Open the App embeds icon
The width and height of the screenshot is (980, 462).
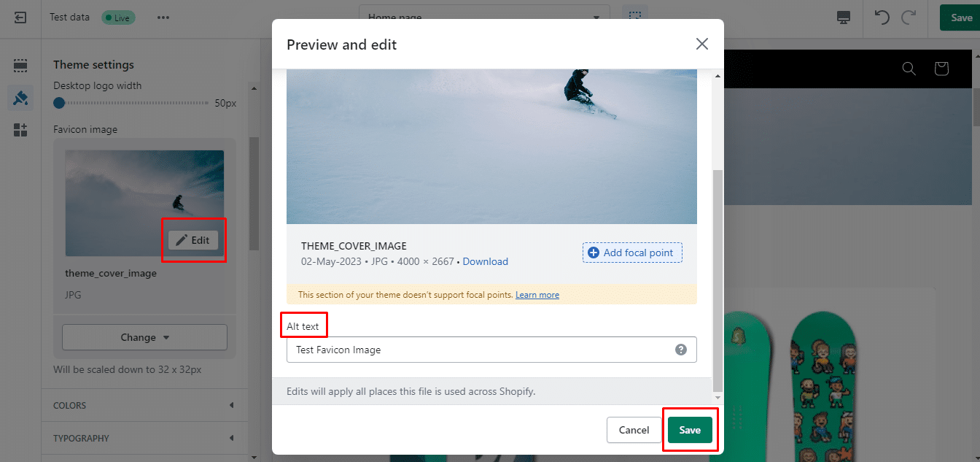pyautogui.click(x=20, y=131)
